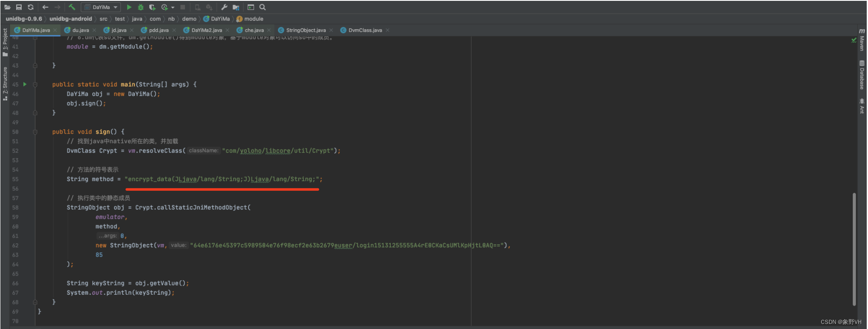Click the demo breadcrumb
This screenshot has height=329, width=868.
189,19
